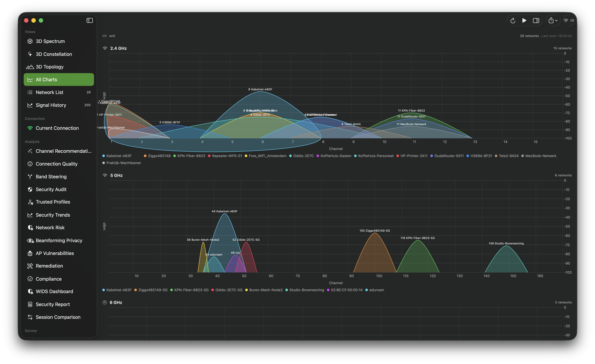This screenshot has width=595, height=364.
Task: Open Session Comparison
Action: [59, 317]
